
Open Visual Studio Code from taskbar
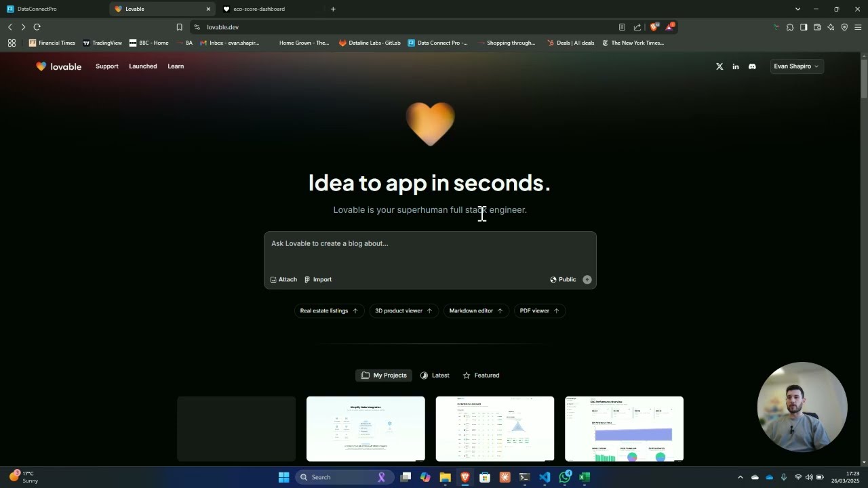545,477
